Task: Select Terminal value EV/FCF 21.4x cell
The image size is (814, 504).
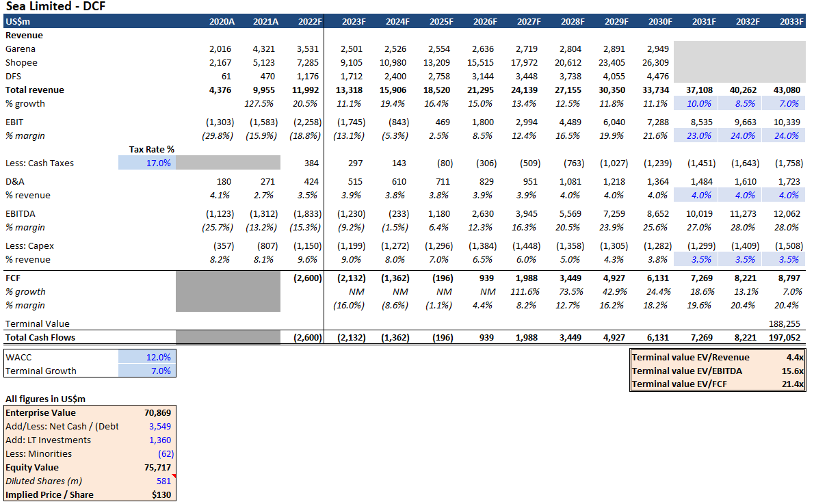Action: (x=792, y=384)
